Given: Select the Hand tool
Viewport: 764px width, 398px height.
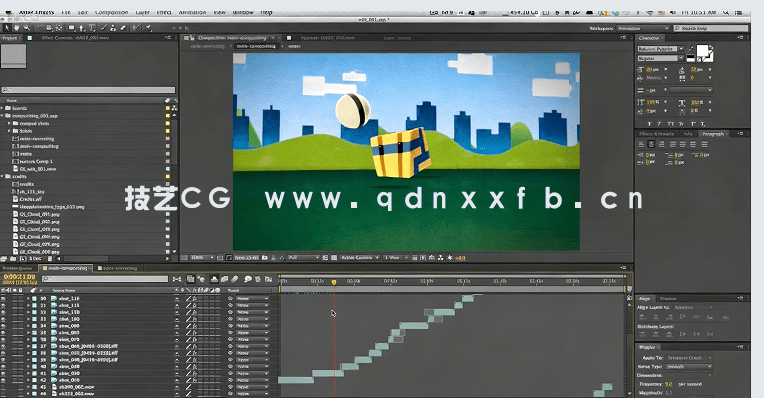Looking at the screenshot, I should (x=17, y=28).
